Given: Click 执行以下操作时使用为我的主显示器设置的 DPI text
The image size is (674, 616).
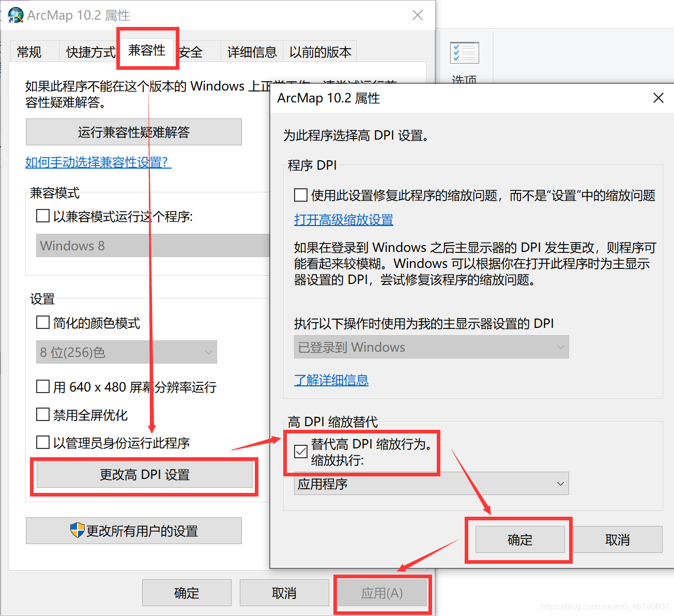Looking at the screenshot, I should (424, 323).
